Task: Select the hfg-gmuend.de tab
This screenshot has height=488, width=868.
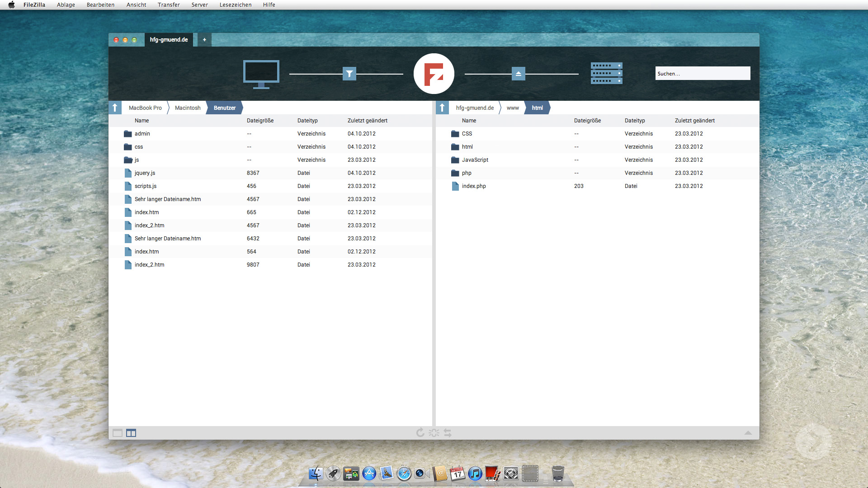Action: tap(169, 40)
